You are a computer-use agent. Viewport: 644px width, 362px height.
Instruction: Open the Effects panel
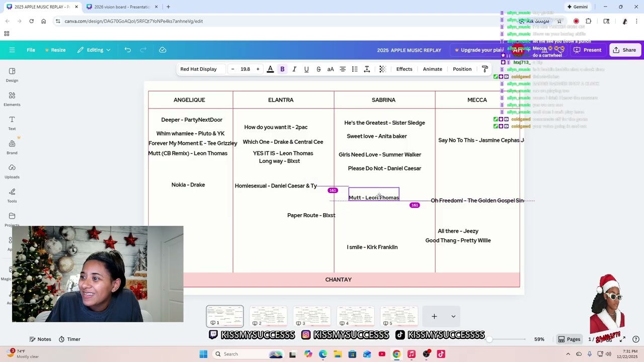[x=404, y=69]
